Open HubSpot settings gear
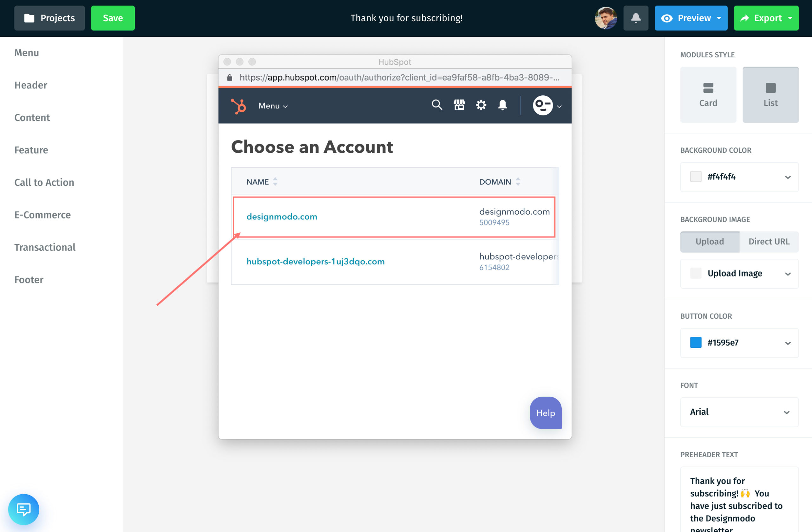Screen dimensions: 812x532 tap(481, 105)
